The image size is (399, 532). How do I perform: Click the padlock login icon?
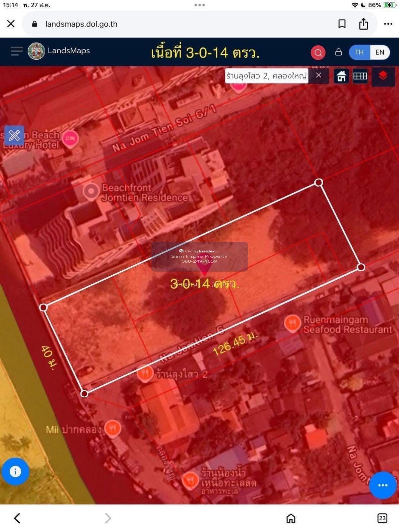(x=338, y=52)
